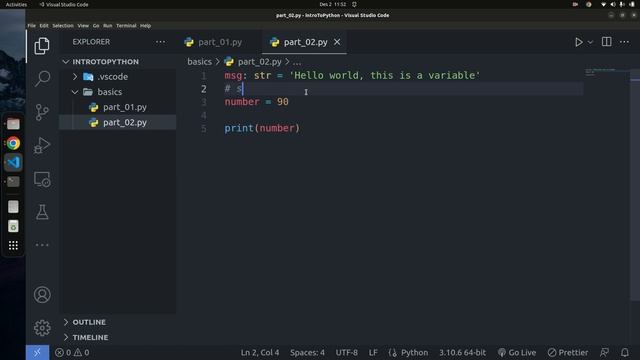Open the View menu
640x360 pixels.
[x=83, y=26]
